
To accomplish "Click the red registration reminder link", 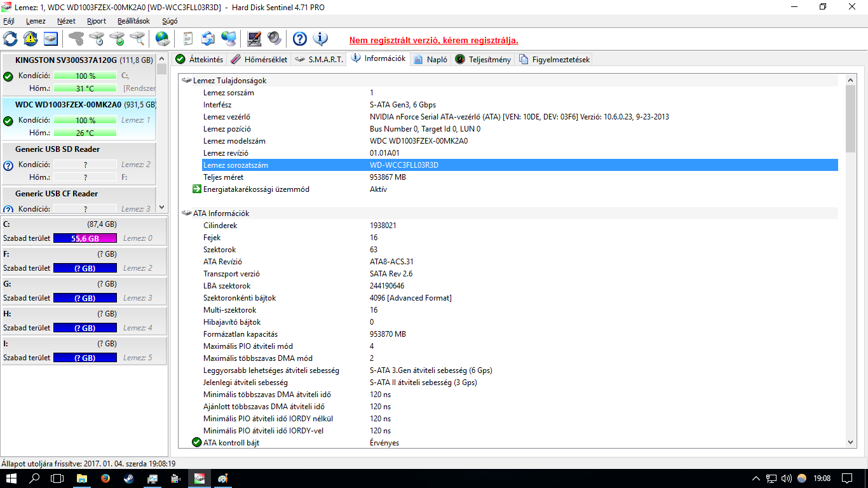I will [x=434, y=40].
